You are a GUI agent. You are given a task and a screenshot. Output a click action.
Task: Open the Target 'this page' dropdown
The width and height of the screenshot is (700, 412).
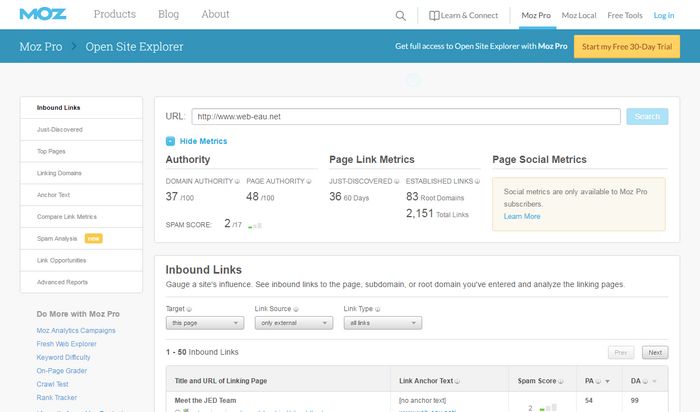click(x=205, y=323)
